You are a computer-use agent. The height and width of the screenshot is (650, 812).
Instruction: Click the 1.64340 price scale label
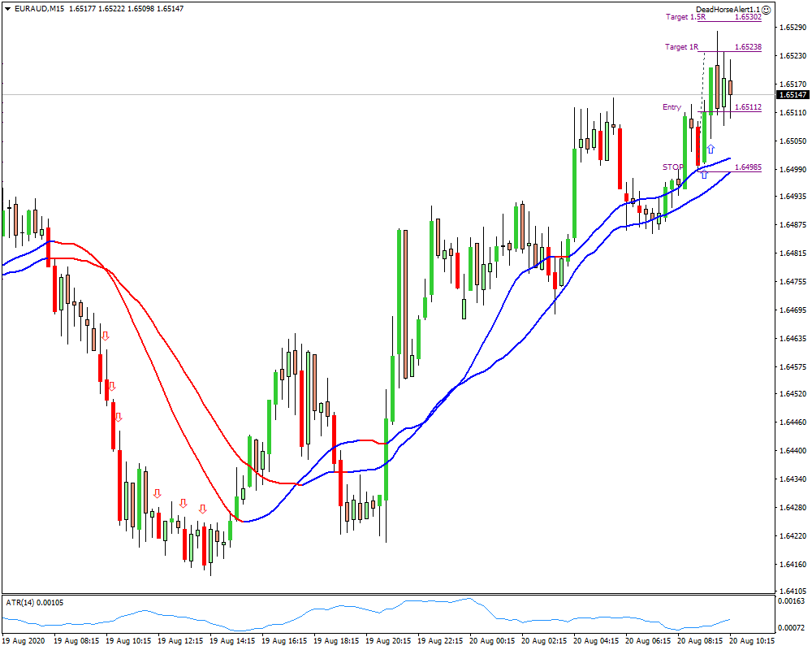793,479
